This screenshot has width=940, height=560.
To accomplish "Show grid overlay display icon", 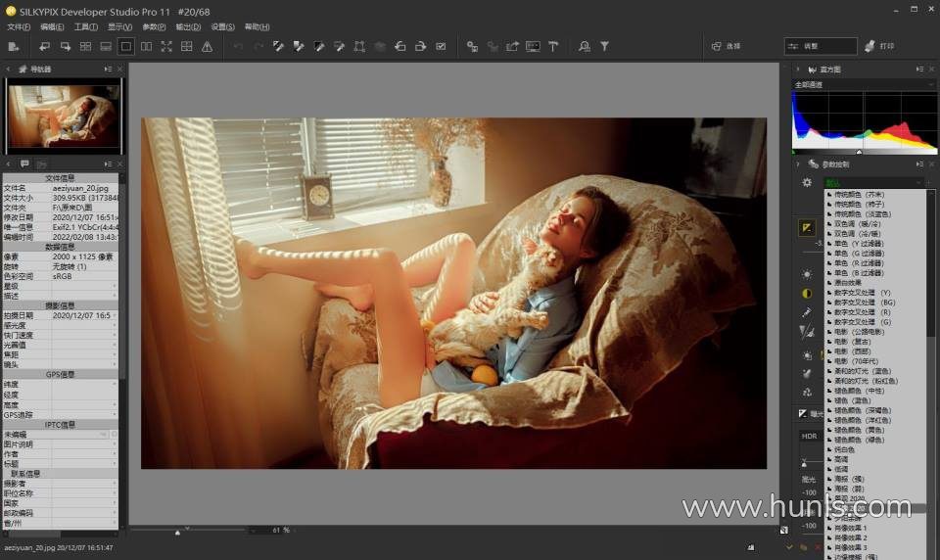I will tap(187, 46).
